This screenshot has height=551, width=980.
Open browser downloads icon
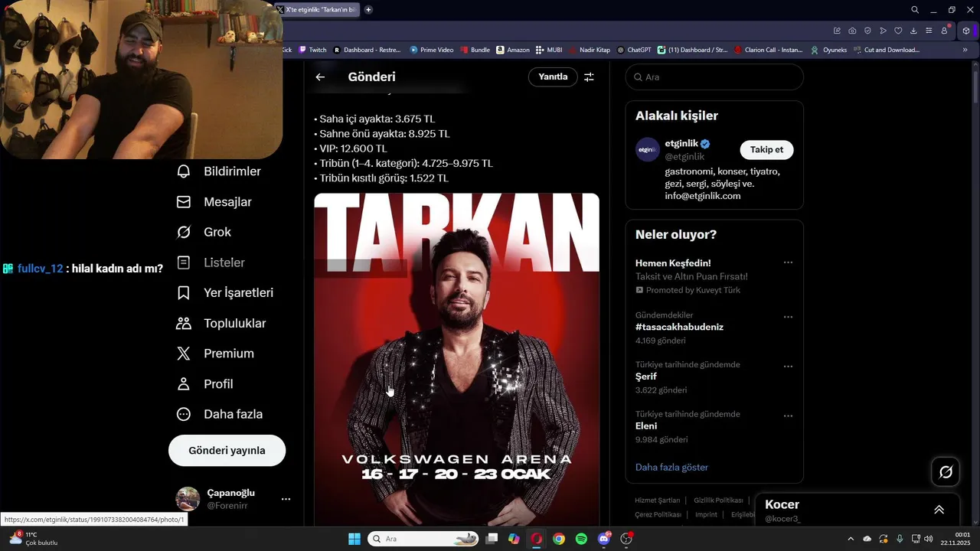coord(913,31)
